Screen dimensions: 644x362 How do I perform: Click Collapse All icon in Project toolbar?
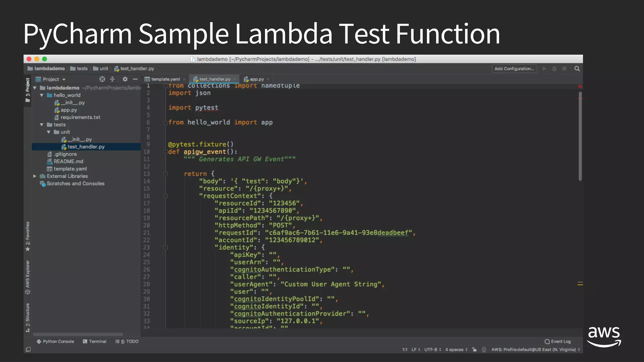[x=112, y=79]
